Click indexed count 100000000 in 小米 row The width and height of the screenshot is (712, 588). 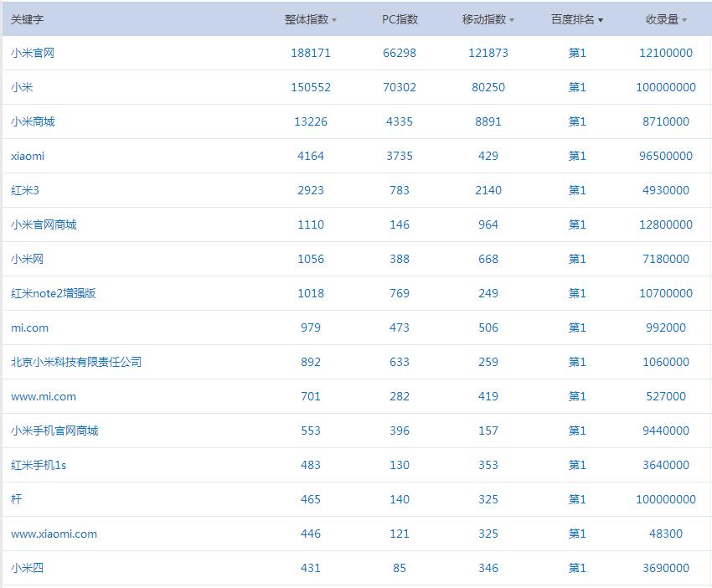(x=666, y=87)
